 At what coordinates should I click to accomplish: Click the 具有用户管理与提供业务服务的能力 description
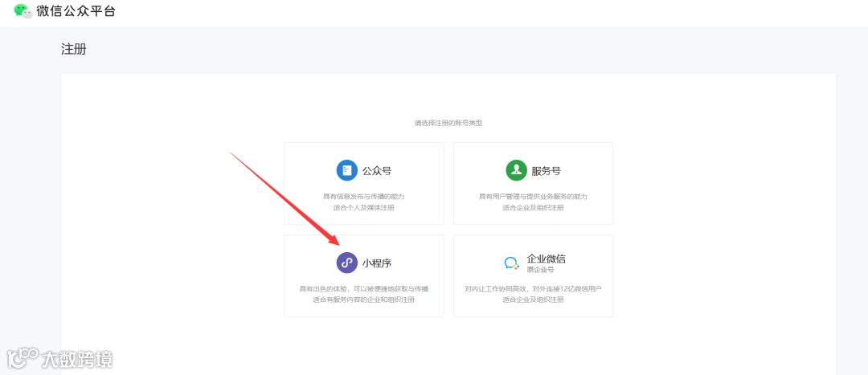point(533,197)
